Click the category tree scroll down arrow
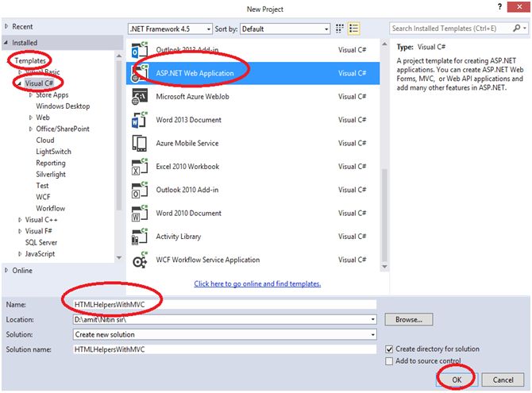The height and width of the screenshot is (393, 532). pos(119,258)
